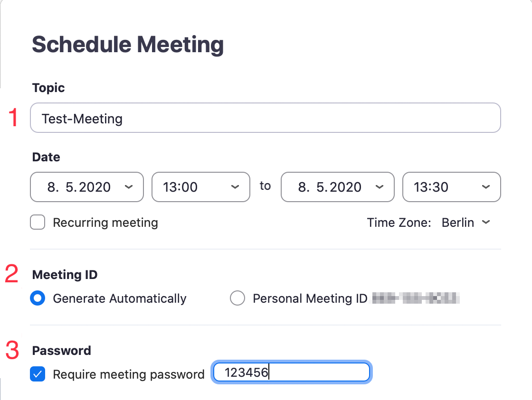Click the chevron arrow next to Berlin

[485, 222]
